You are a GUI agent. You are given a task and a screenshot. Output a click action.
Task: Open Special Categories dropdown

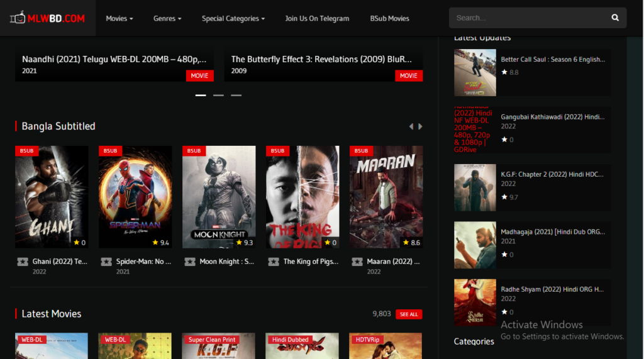point(233,18)
